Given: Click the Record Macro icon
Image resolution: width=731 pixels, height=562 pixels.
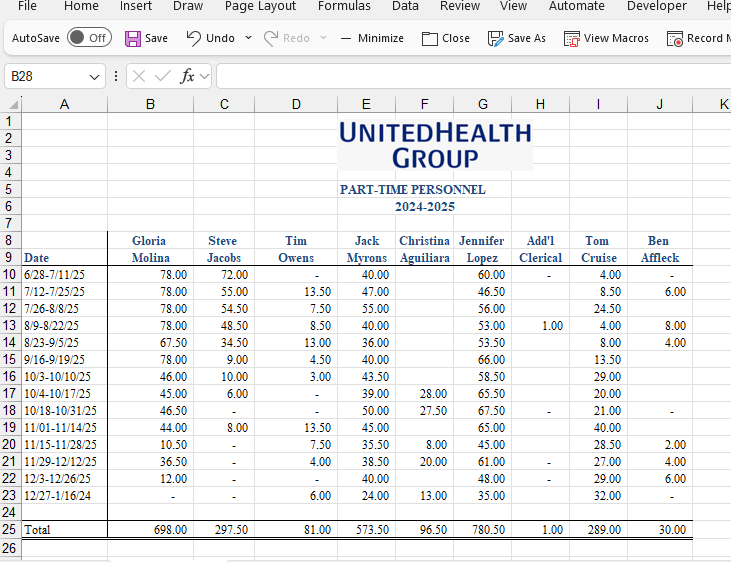Looking at the screenshot, I should [x=674, y=38].
